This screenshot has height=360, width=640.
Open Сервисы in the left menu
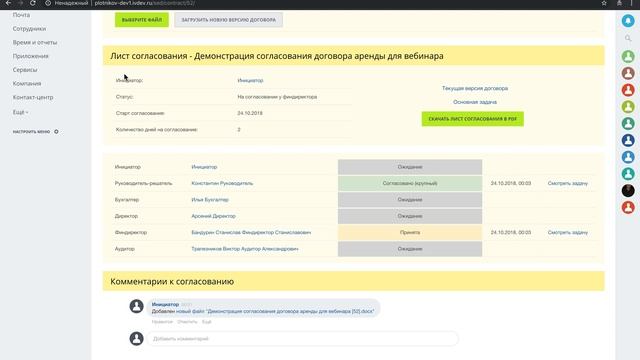tap(25, 70)
